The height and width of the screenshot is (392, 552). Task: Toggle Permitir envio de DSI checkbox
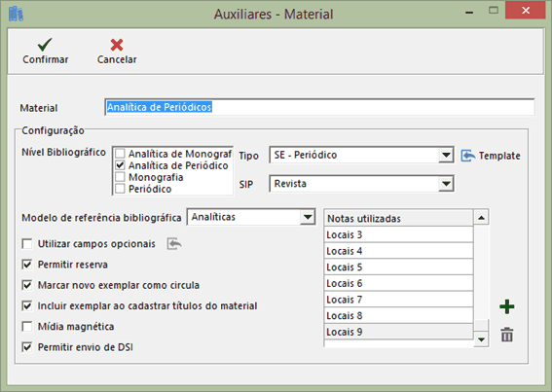tap(27, 347)
